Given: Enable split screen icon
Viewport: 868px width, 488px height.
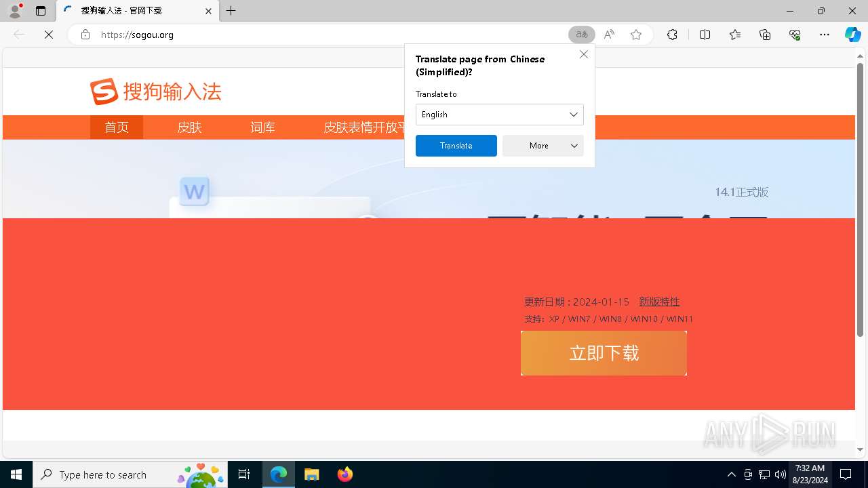Looking at the screenshot, I should pyautogui.click(x=705, y=35).
